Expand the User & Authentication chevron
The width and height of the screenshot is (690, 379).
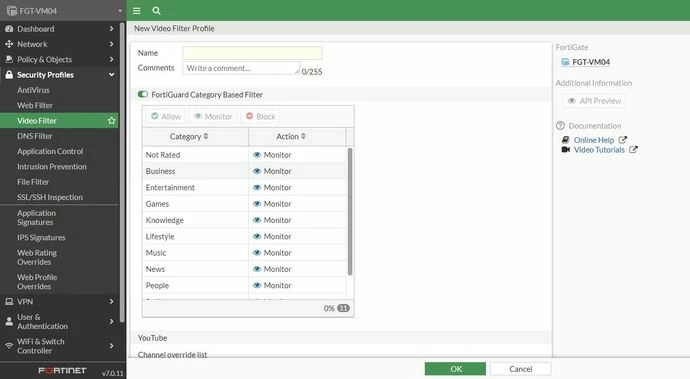[111, 321]
